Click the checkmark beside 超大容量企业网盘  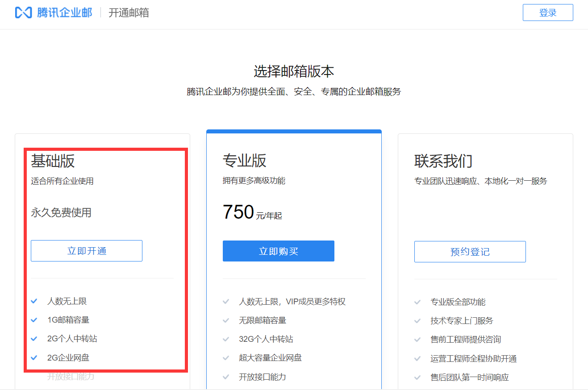226,357
